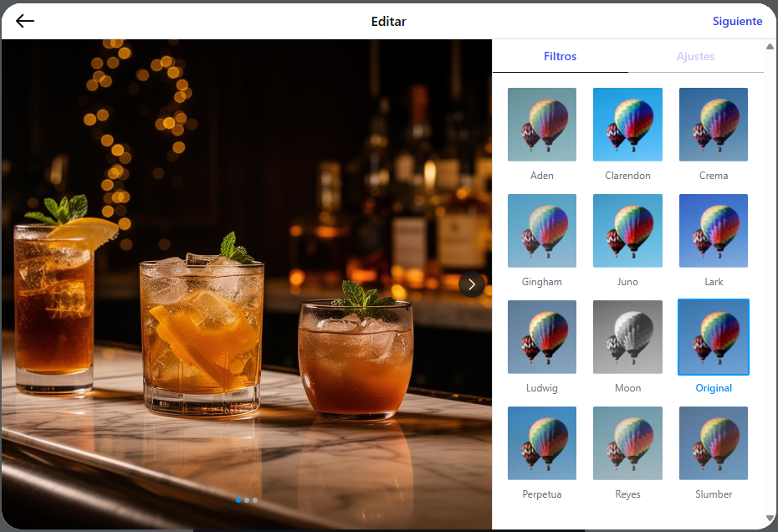The image size is (778, 532).
Task: Switch to the Filtros tab
Action: click(x=560, y=56)
